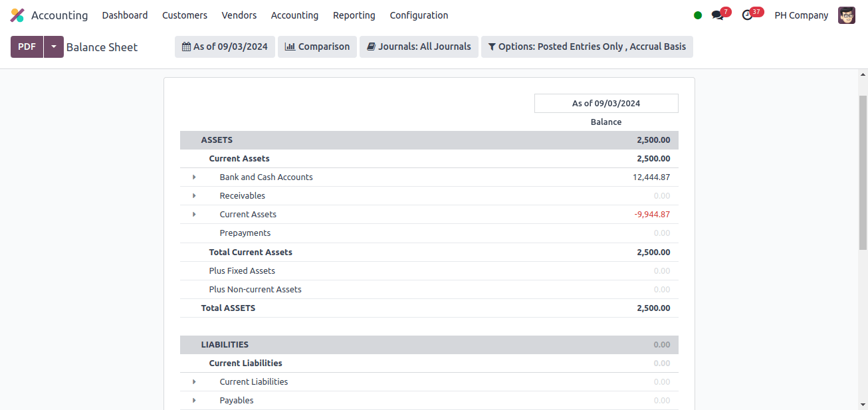868x410 pixels.
Task: Open the Vendors menu
Action: (x=239, y=15)
